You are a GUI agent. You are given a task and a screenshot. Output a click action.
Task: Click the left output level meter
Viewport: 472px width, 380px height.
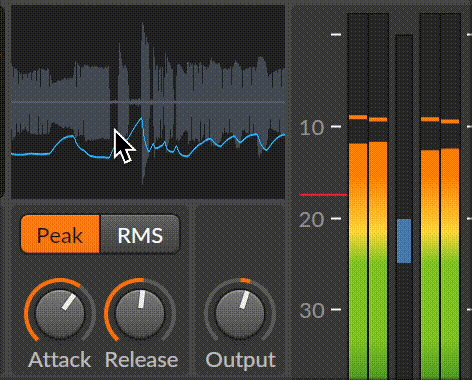point(430,196)
